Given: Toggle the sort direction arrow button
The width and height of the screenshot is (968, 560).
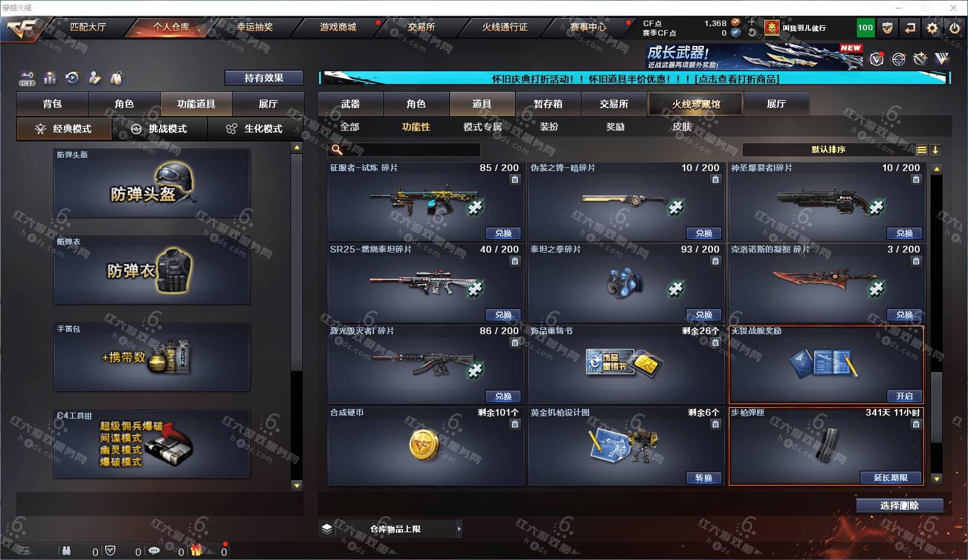Looking at the screenshot, I should (935, 150).
